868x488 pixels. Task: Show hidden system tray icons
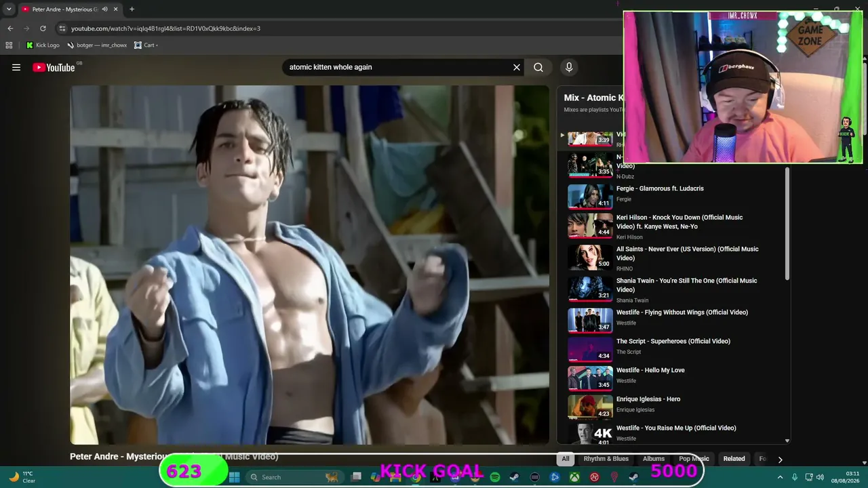(780, 477)
